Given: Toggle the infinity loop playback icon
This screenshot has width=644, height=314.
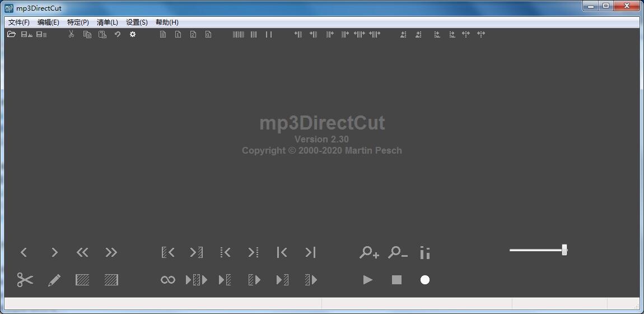Looking at the screenshot, I should (x=168, y=280).
